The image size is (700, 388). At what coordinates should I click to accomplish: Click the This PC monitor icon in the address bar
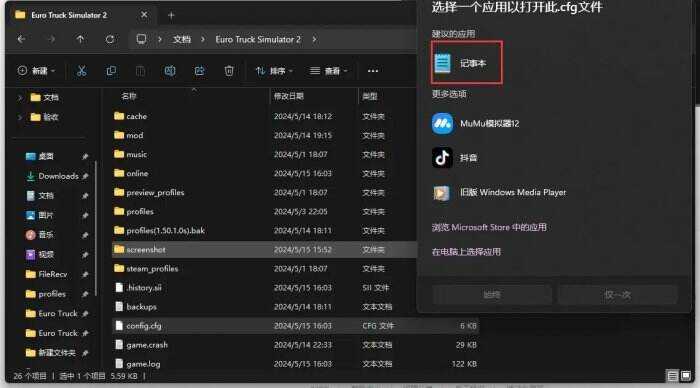[x=141, y=39]
